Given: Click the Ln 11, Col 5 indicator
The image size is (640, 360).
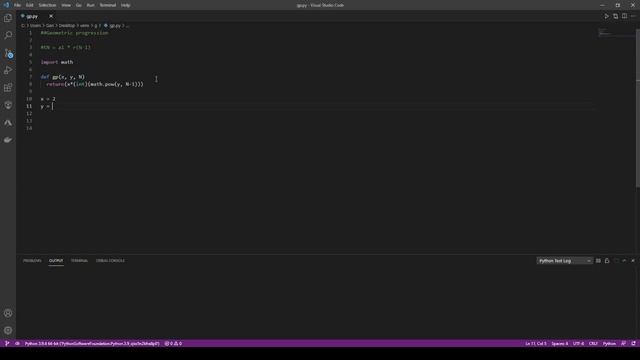Looking at the screenshot, I should (536, 344).
